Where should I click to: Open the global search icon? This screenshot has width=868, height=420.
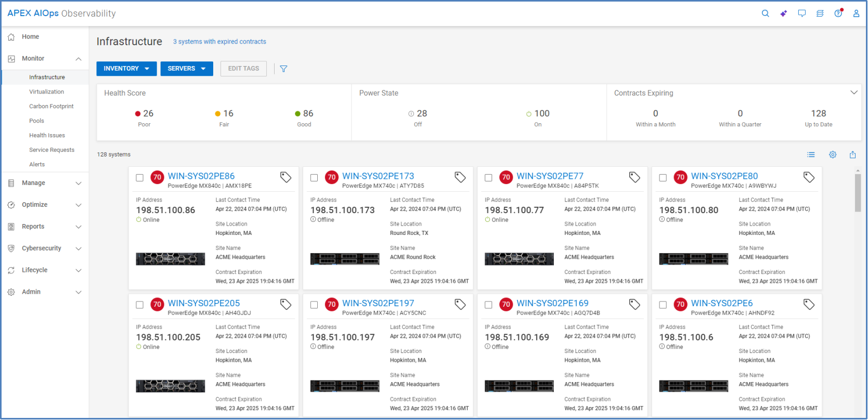pos(765,14)
